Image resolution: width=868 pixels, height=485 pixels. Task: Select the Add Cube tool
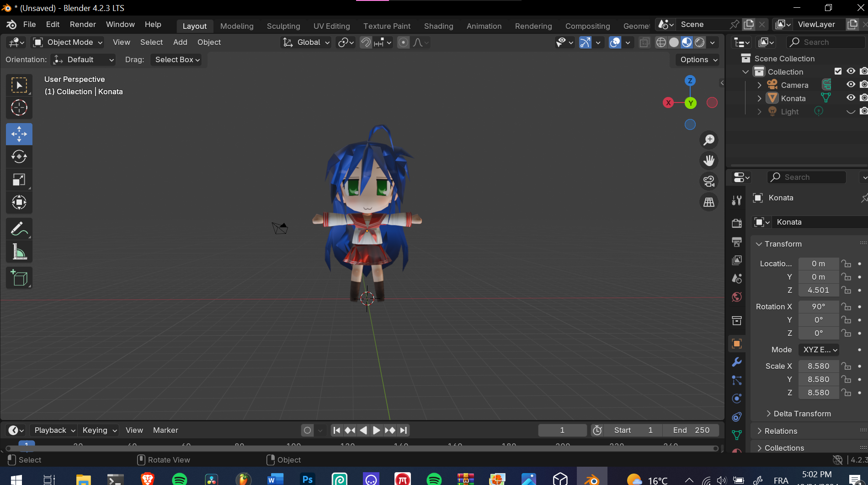click(19, 278)
